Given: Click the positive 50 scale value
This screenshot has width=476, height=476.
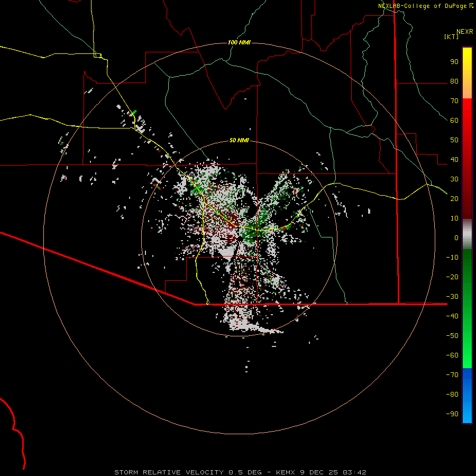Looking at the screenshot, I should [454, 140].
